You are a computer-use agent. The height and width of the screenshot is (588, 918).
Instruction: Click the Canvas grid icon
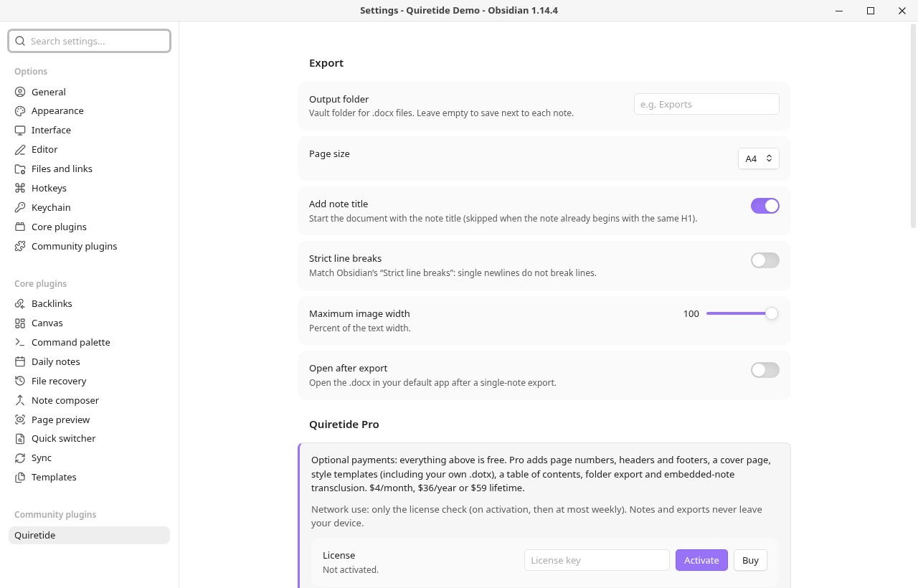(20, 323)
